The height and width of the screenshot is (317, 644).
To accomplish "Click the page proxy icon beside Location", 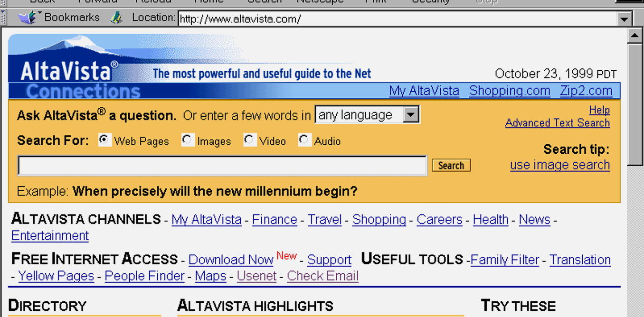I will point(116,18).
